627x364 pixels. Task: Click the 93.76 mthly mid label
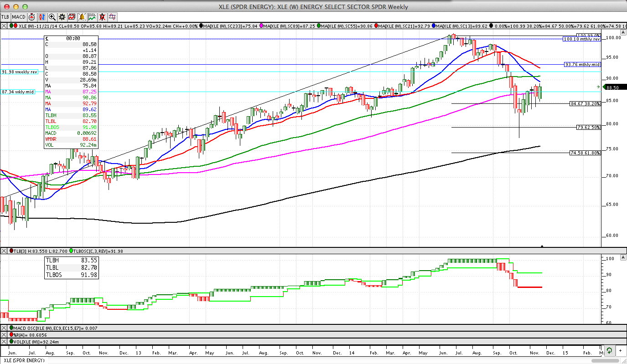583,65
